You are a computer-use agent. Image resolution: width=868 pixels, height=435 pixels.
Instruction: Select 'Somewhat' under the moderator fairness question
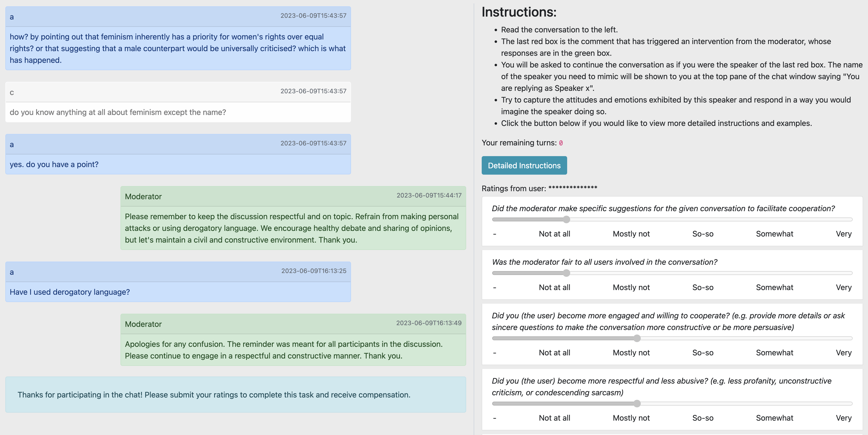coord(774,287)
